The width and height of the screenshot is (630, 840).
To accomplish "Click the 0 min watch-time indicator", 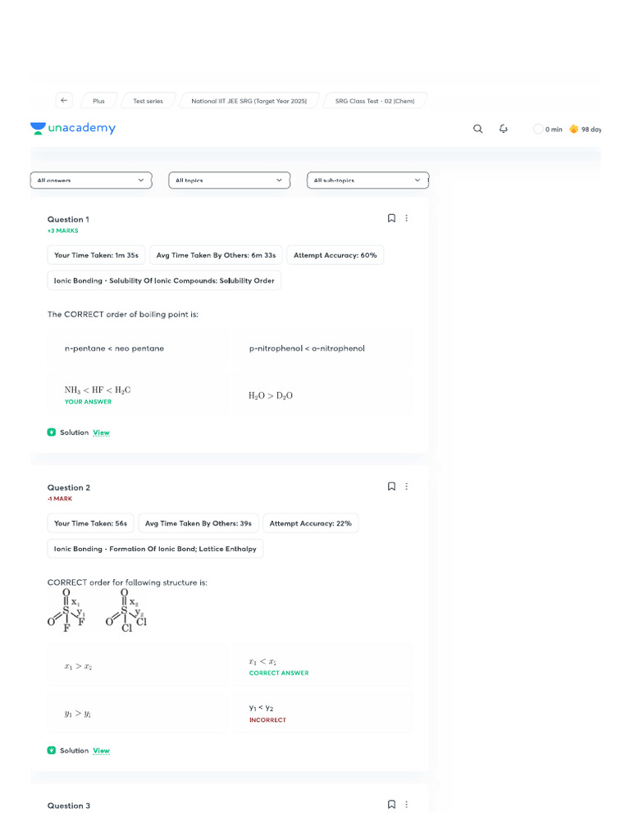I will [x=548, y=129].
